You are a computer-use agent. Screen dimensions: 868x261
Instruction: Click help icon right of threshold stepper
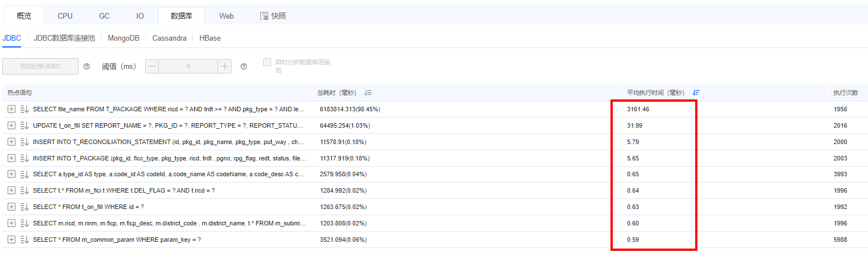pyautogui.click(x=243, y=67)
